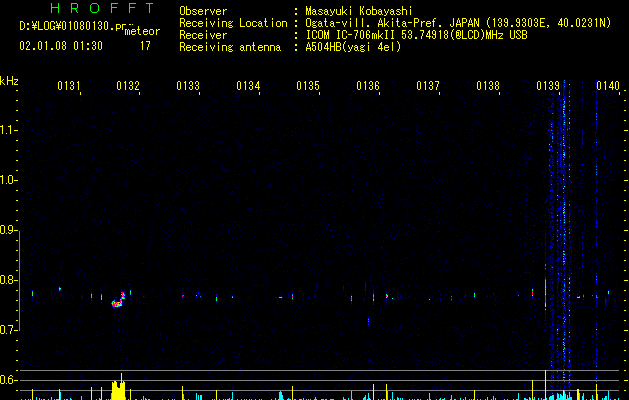Click the meteor count value 17
Viewport: 629px width, 400px height.
pyautogui.click(x=145, y=46)
